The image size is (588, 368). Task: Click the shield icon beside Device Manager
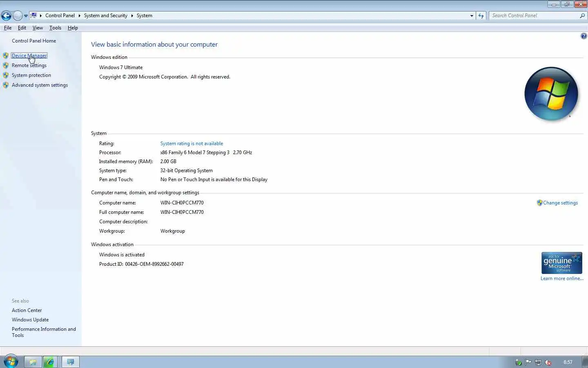(6, 56)
